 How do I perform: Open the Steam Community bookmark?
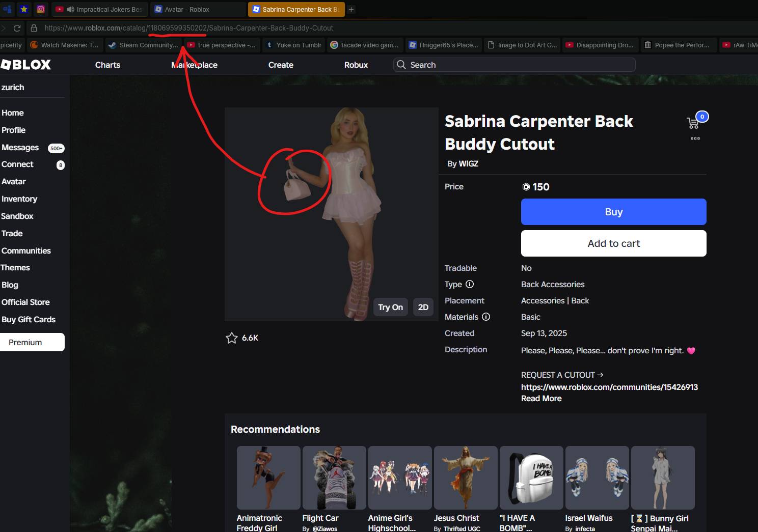pos(144,45)
